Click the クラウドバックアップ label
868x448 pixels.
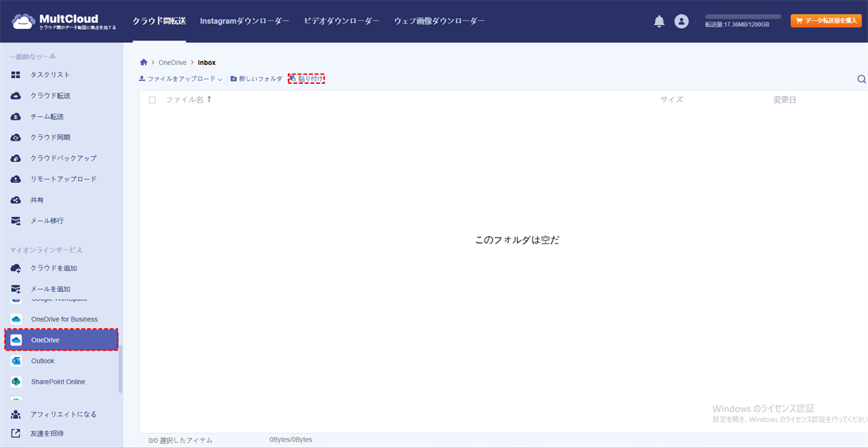[x=63, y=158]
